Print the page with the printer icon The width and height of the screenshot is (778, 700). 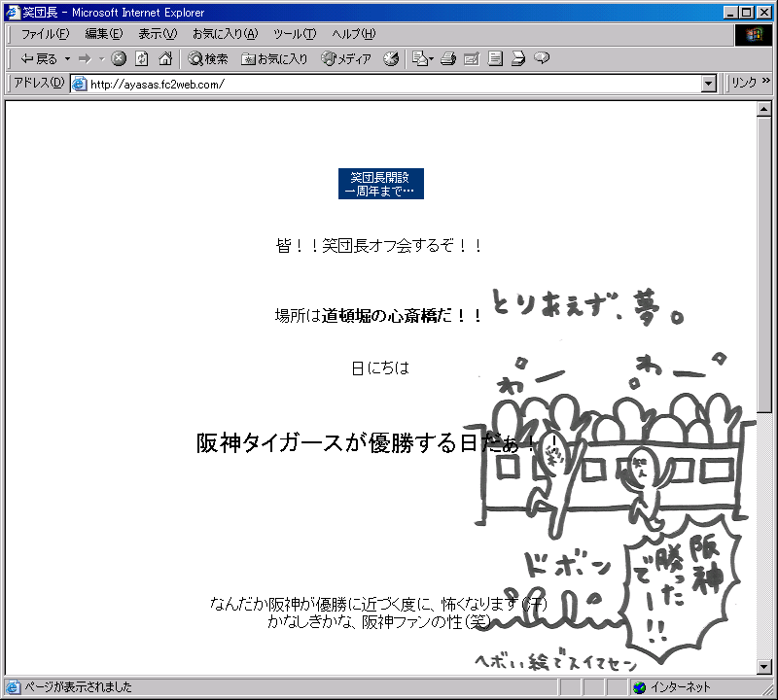tap(448, 59)
